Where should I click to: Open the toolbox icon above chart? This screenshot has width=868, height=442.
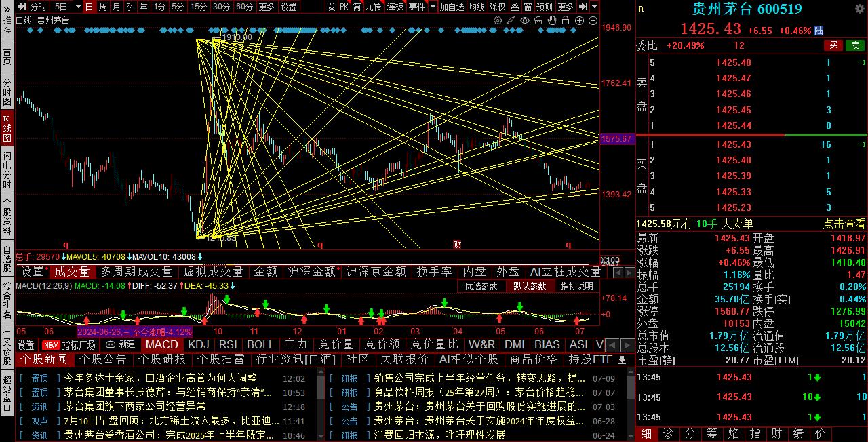coord(538,20)
